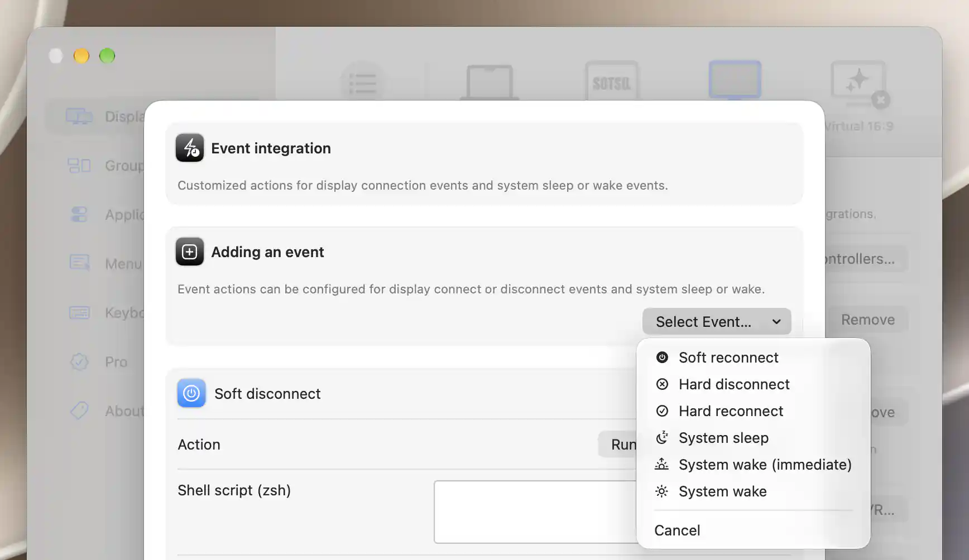969x560 pixels.
Task: Select the SOTSQ display in background toolbar
Action: pyautogui.click(x=612, y=82)
